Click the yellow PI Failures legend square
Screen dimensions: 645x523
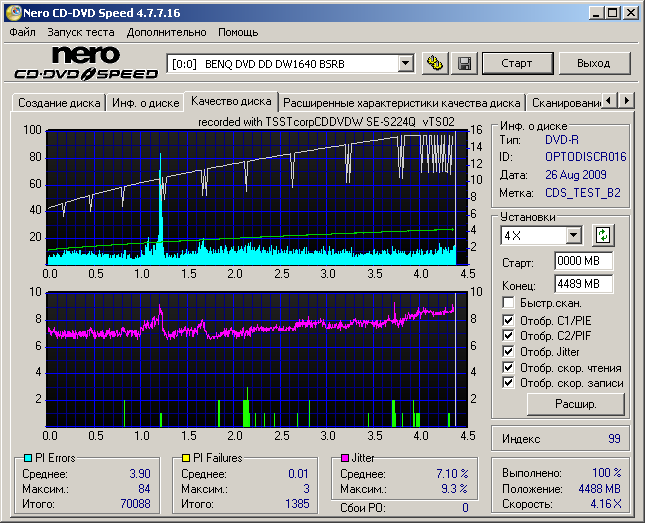point(185,458)
